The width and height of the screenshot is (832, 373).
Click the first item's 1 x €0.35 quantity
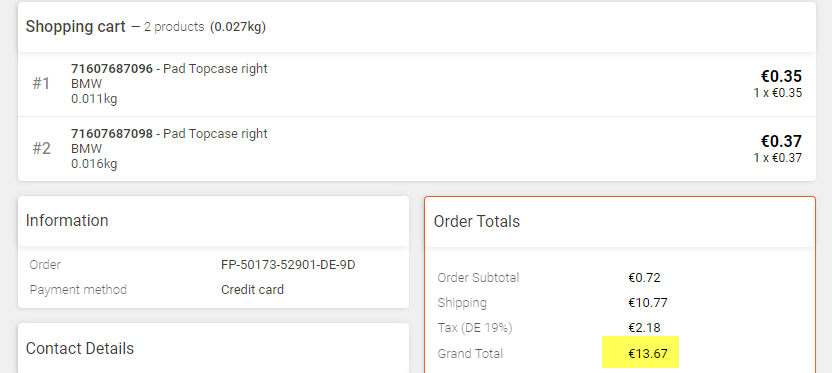[778, 93]
